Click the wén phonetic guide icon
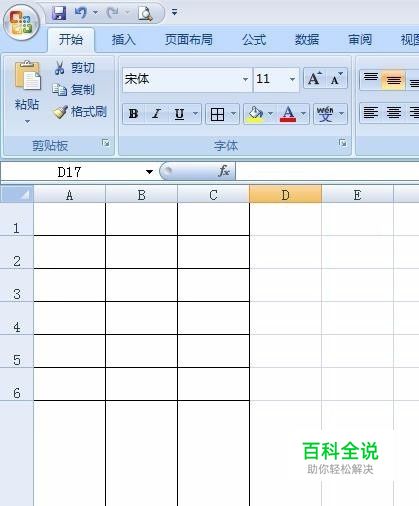The image size is (419, 506). click(x=325, y=114)
